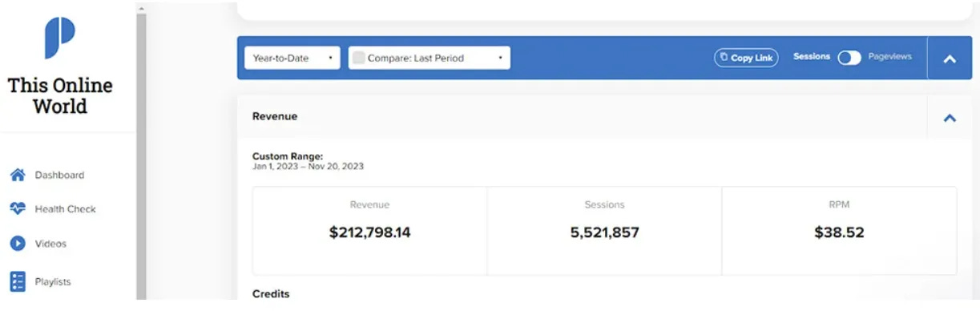Click the sidebar scrollbar up arrow
980x311 pixels.
[x=141, y=8]
